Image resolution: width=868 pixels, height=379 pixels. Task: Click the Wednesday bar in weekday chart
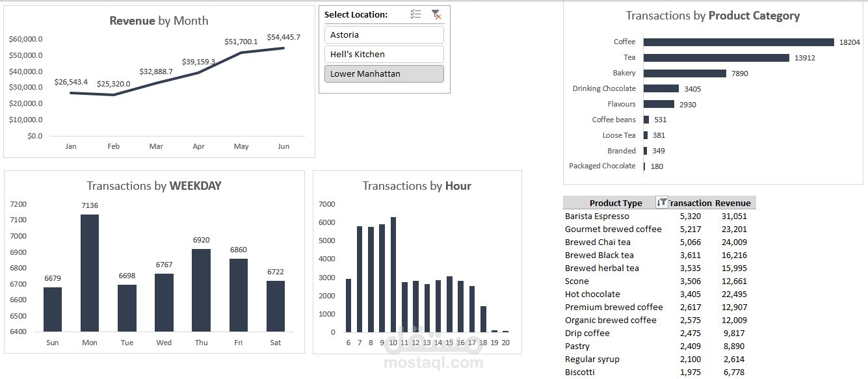tap(164, 302)
